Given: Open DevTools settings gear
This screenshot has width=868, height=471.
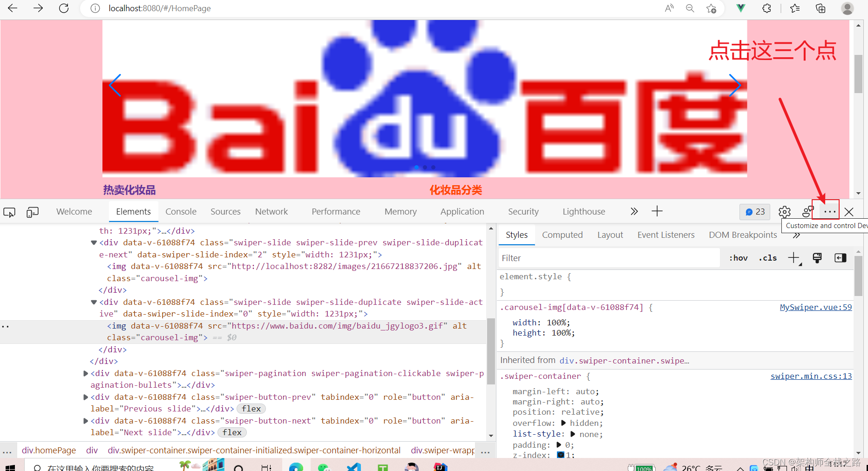Looking at the screenshot, I should point(785,212).
